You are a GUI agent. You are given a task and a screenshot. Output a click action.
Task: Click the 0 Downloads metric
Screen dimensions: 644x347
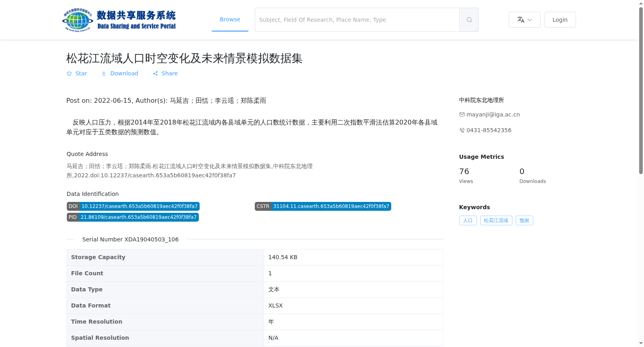click(533, 175)
